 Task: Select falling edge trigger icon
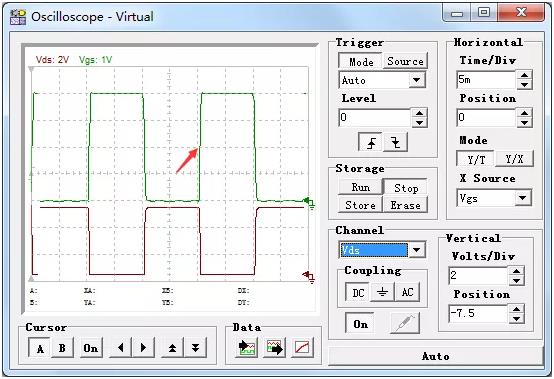point(395,142)
